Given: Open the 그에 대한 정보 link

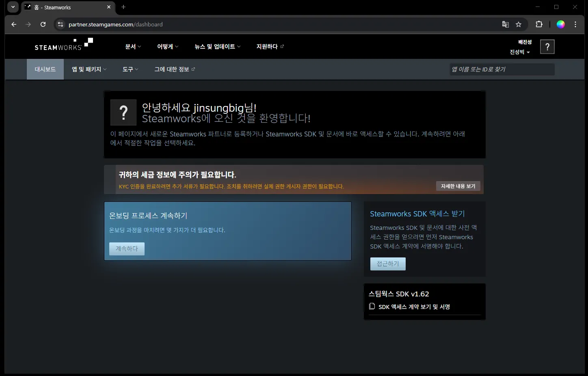Looking at the screenshot, I should tap(175, 69).
